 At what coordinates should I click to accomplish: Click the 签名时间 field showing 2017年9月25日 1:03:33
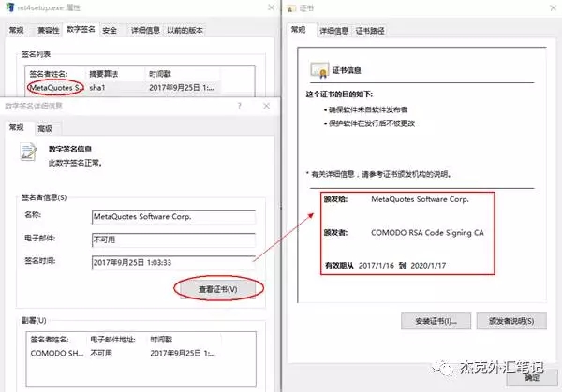(x=173, y=262)
